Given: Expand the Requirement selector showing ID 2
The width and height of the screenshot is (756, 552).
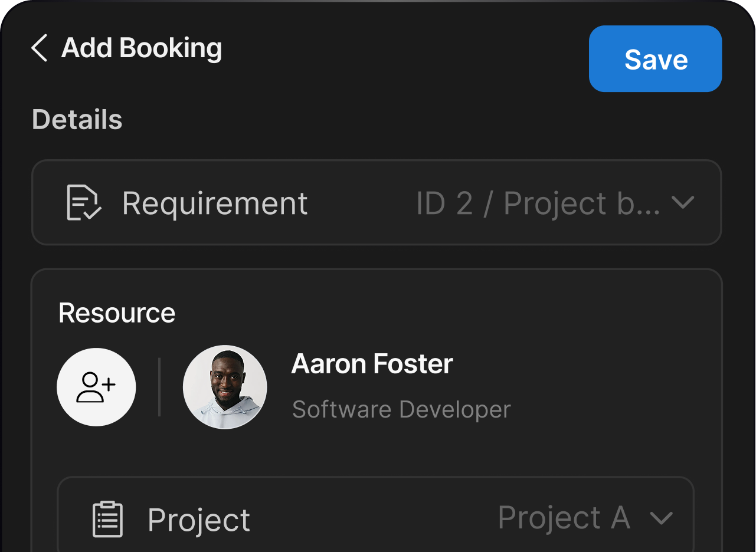Looking at the screenshot, I should (683, 202).
